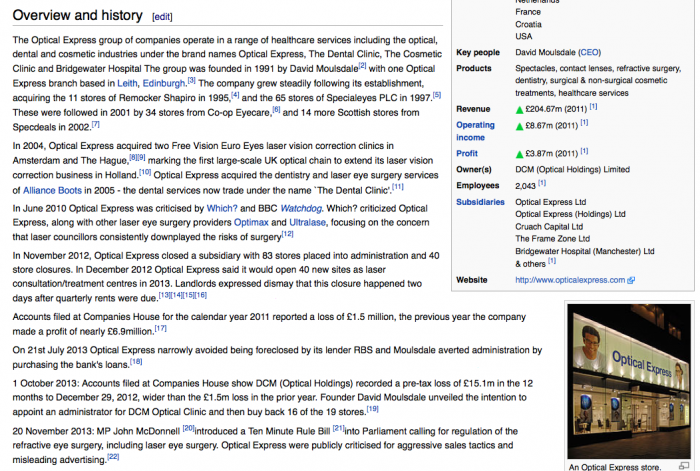700x471 pixels.
Task: Follow citation [21] after Ten Minute Rule Bill
Action: pyautogui.click(x=338, y=428)
